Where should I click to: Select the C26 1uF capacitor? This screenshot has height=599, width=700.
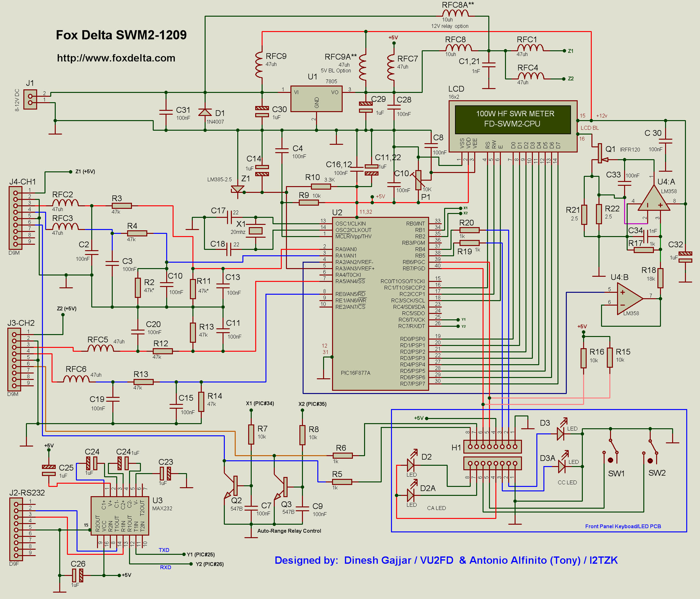tap(78, 575)
